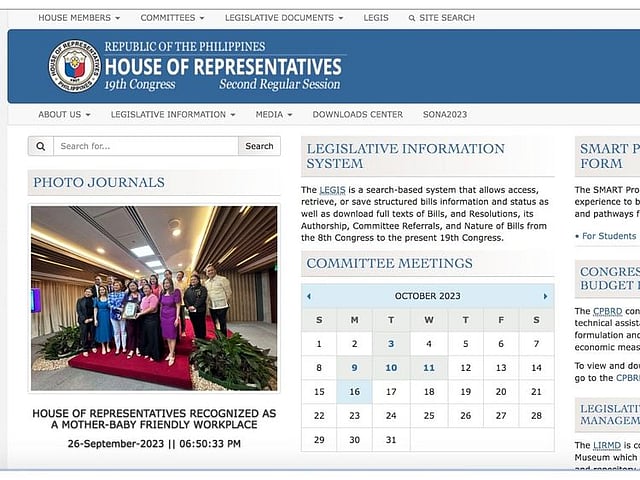Open the SONA2023 page
This screenshot has height=480, width=640.
(444, 115)
